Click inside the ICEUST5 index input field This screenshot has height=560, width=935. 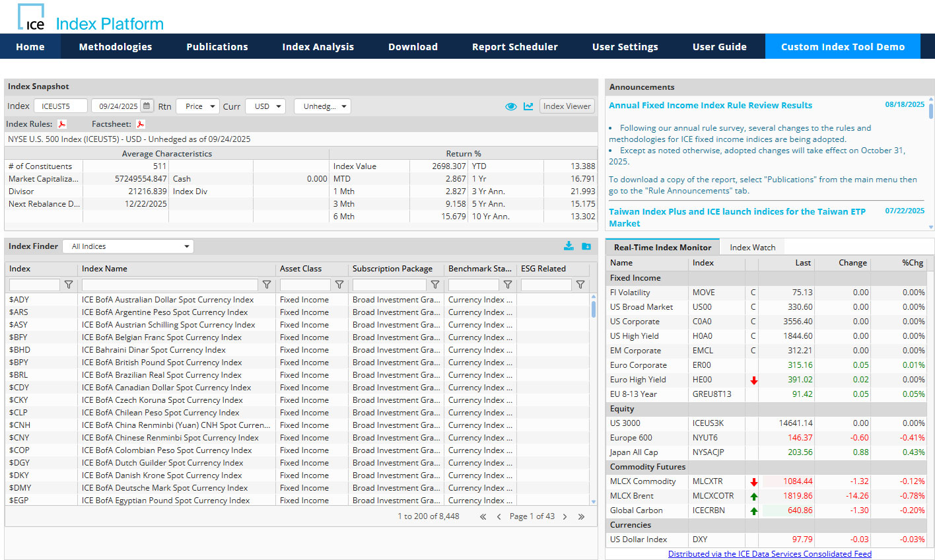tap(61, 106)
